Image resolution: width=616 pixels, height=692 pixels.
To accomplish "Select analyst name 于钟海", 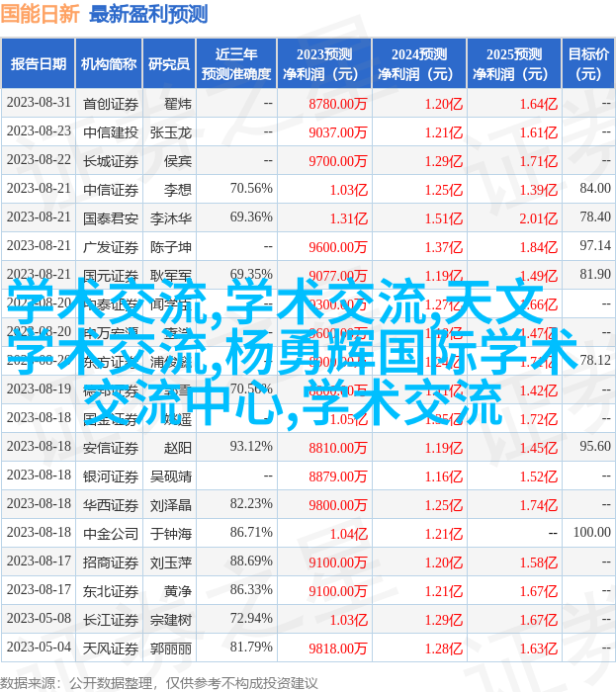I will (x=171, y=535).
